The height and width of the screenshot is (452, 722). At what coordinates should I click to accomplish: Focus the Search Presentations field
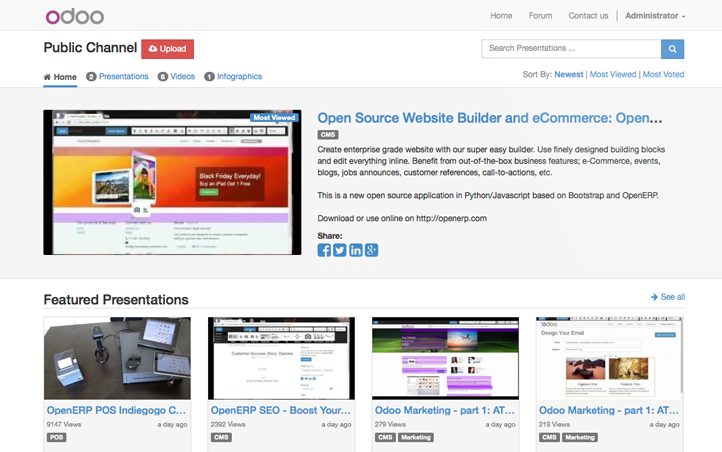(571, 49)
